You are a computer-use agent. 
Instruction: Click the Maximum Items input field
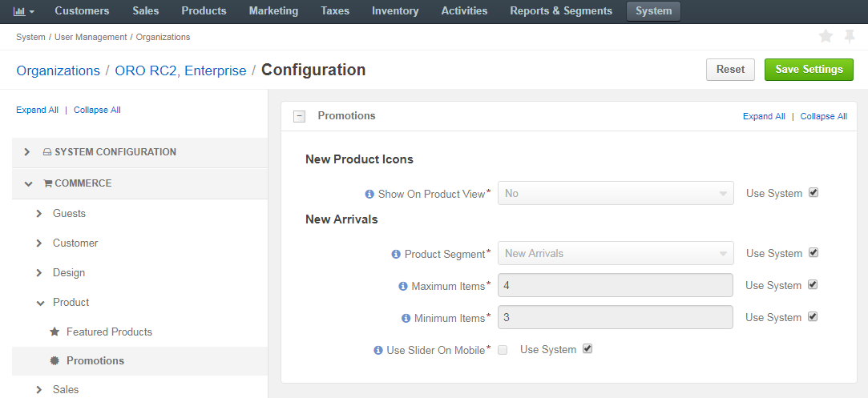click(615, 285)
